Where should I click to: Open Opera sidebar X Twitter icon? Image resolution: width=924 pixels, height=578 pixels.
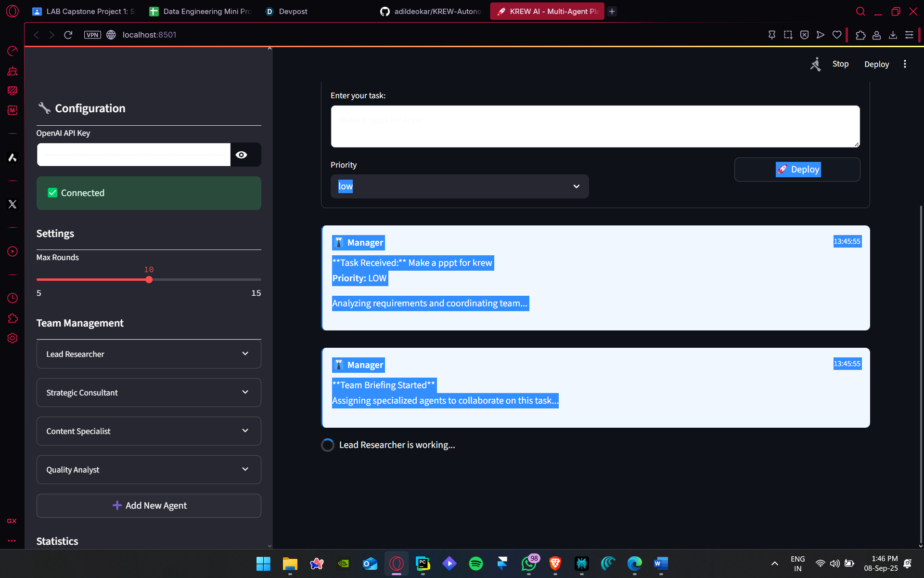13,204
